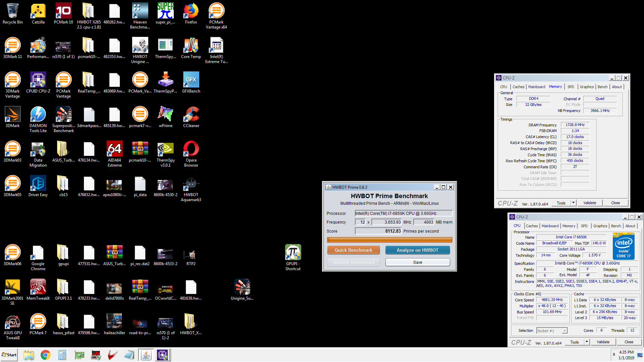Image resolution: width=644 pixels, height=362 pixels.
Task: Open Unigine_Su desktop icon
Action: point(242,290)
